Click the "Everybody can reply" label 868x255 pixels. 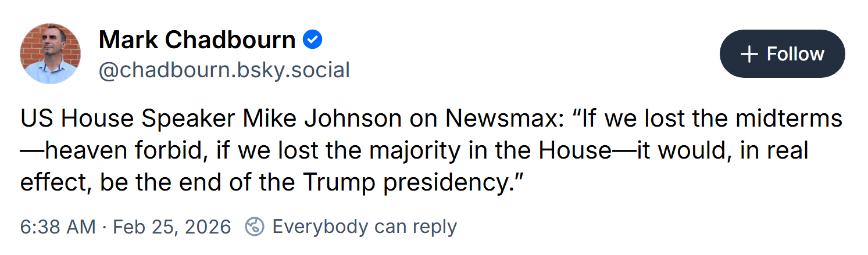365,226
